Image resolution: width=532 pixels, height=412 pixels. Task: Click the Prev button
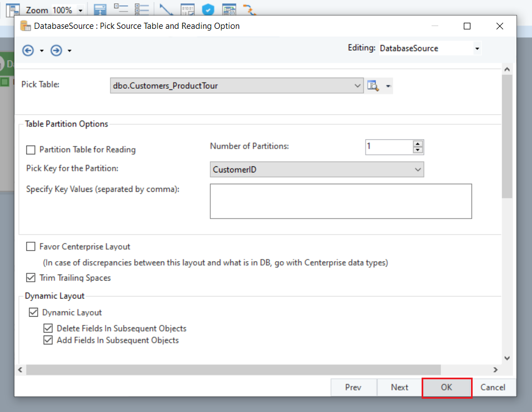(353, 387)
